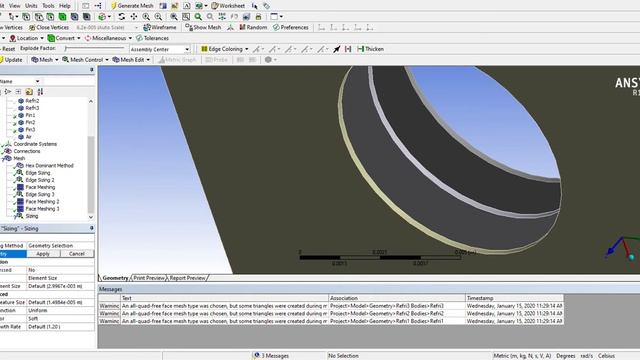
Task: Switch to Print Preview tab
Action: [x=149, y=278]
